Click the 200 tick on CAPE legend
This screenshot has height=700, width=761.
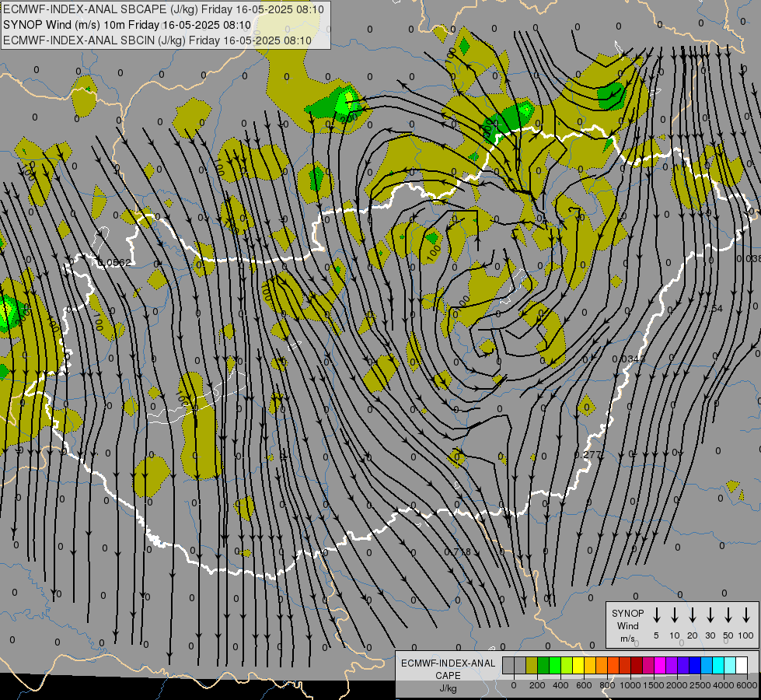pos(537,685)
